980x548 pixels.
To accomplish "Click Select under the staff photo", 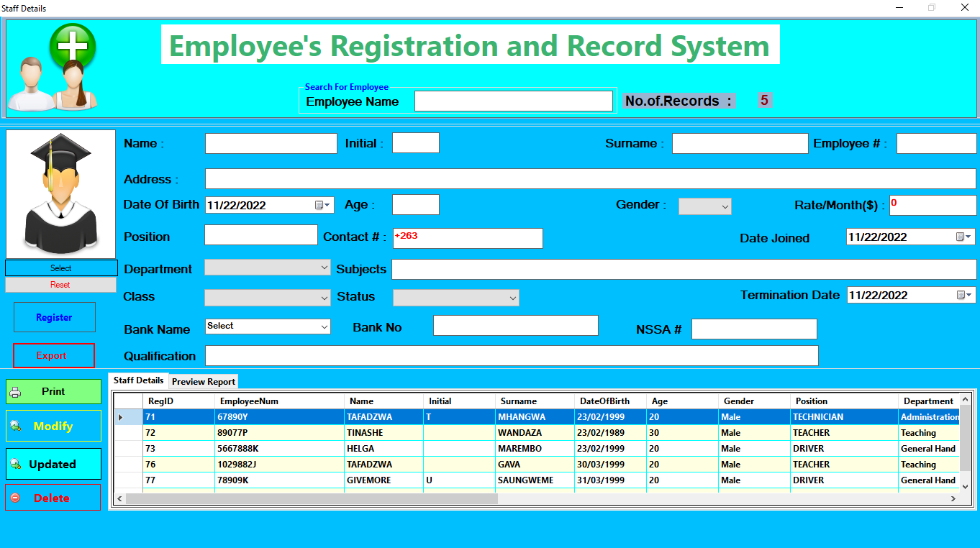I will click(x=61, y=268).
